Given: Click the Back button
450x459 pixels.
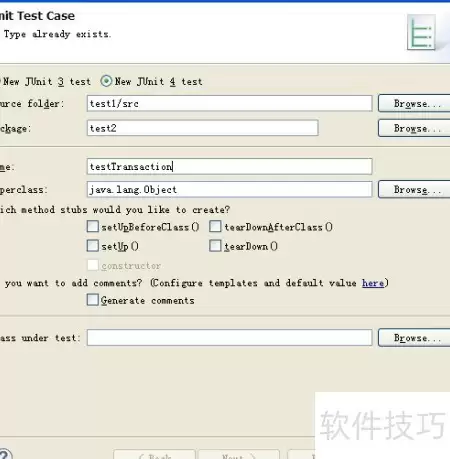Looking at the screenshot, I should tap(154, 455).
